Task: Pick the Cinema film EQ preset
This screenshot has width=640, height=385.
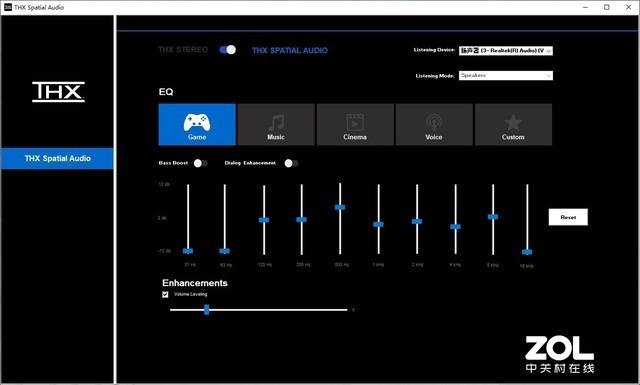Action: (x=355, y=125)
